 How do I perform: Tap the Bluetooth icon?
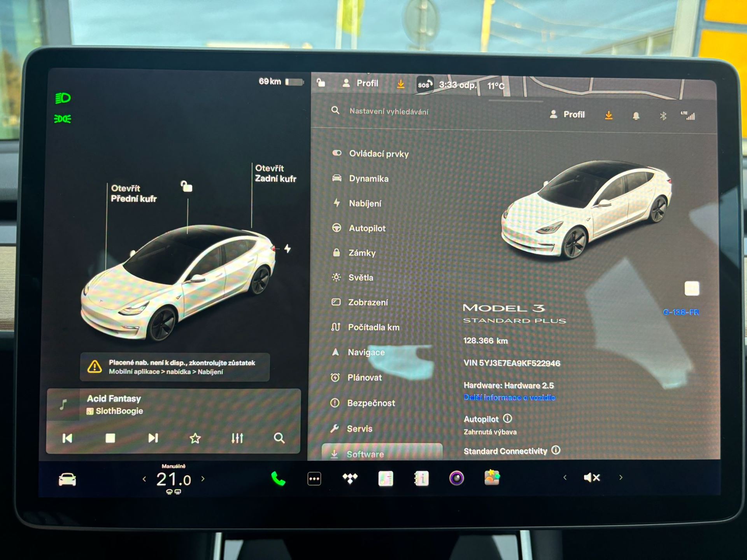[663, 115]
